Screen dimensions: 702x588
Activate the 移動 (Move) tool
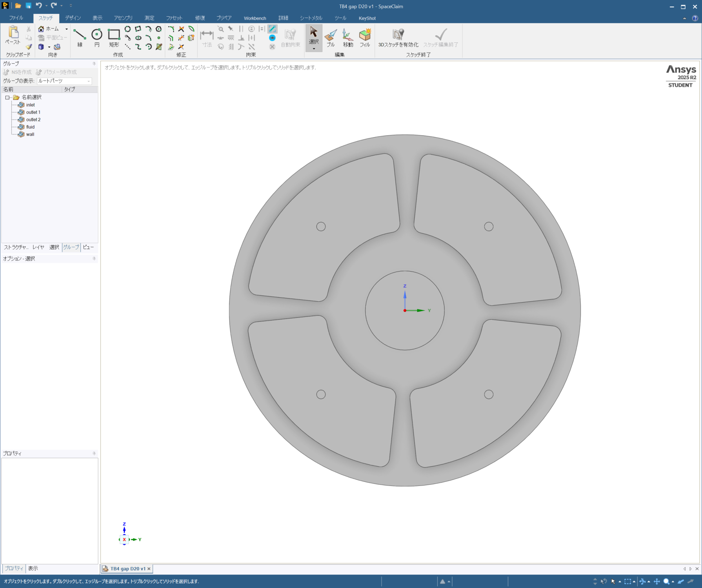348,37
